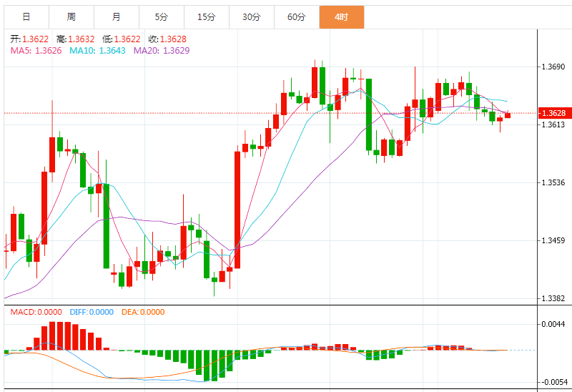Click the MA10 indicator label

tap(97, 51)
